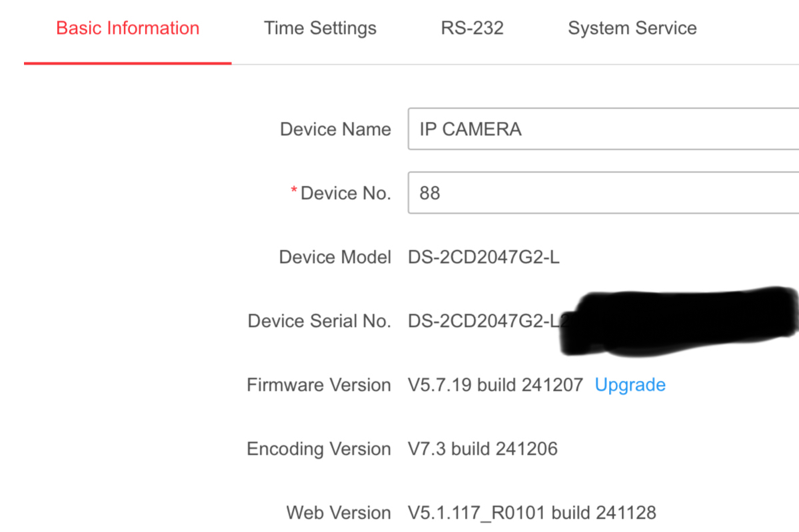
Task: Click the Device Model value DS-2CD2047G2-L
Action: [484, 257]
